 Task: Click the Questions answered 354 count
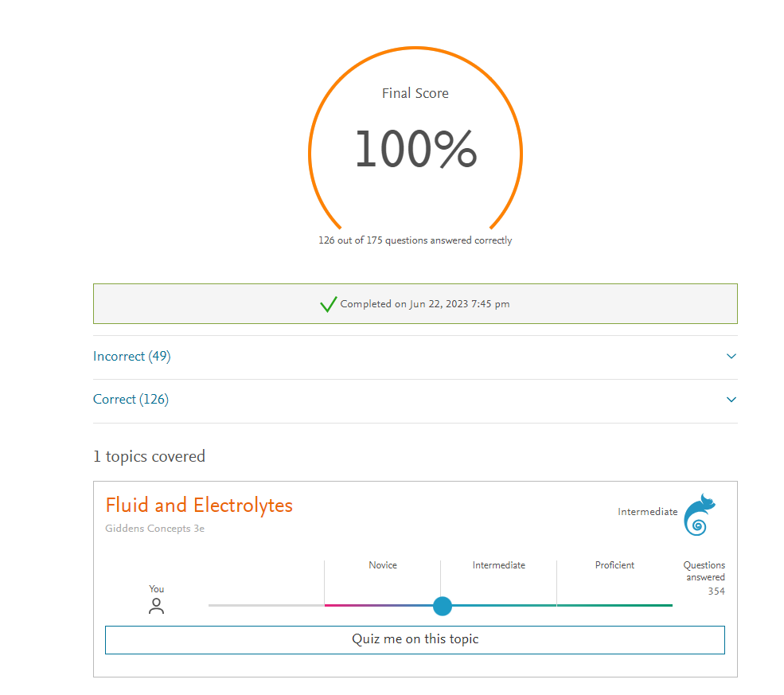coord(716,592)
